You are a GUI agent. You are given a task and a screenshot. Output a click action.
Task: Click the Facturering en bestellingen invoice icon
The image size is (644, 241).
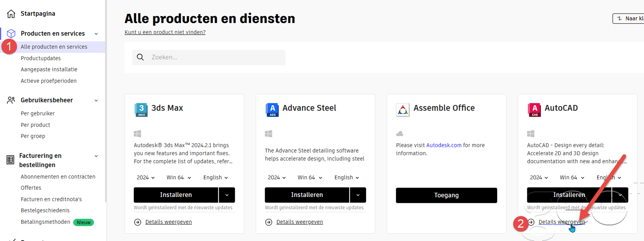point(10,160)
